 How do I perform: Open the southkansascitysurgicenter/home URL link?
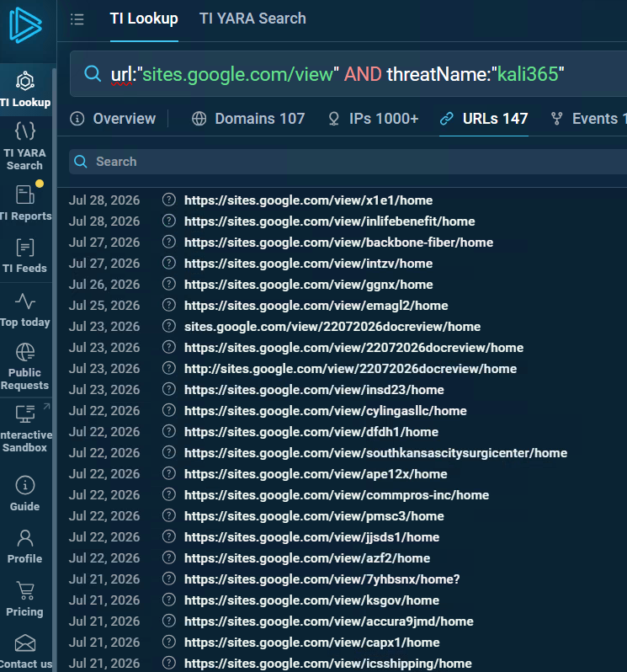[x=375, y=452]
